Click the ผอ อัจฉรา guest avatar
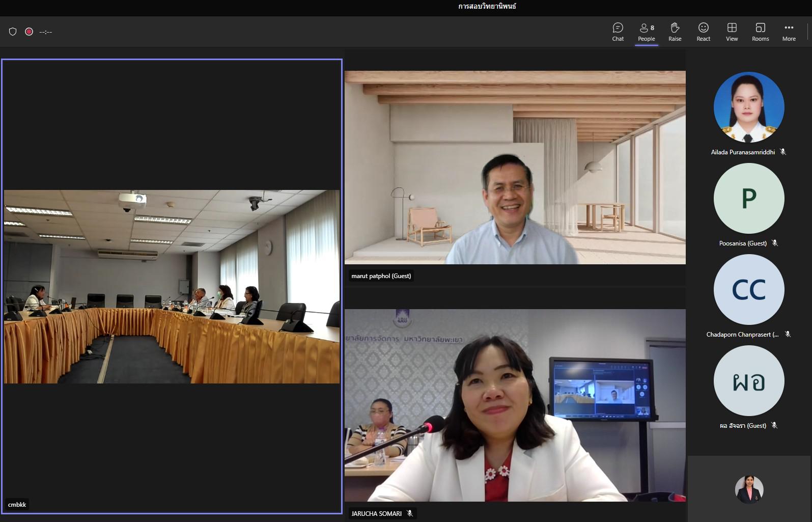Viewport: 812px width, 522px height. click(748, 380)
